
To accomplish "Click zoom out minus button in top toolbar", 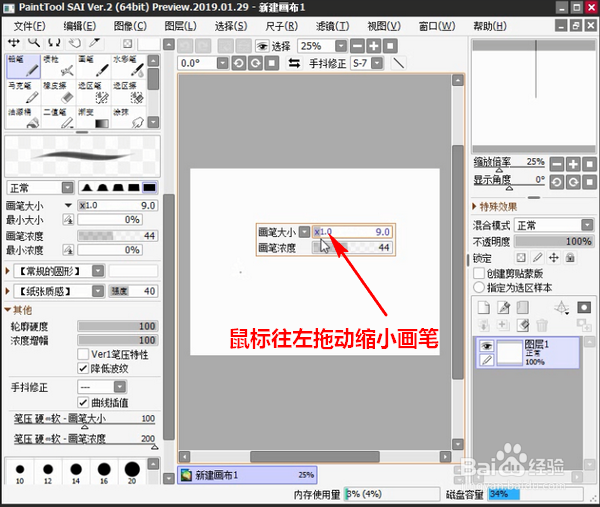I will (357, 46).
